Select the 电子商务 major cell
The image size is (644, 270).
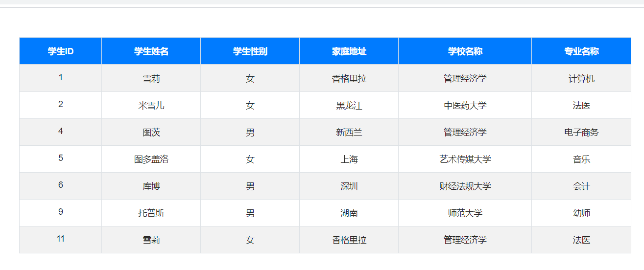(581, 132)
